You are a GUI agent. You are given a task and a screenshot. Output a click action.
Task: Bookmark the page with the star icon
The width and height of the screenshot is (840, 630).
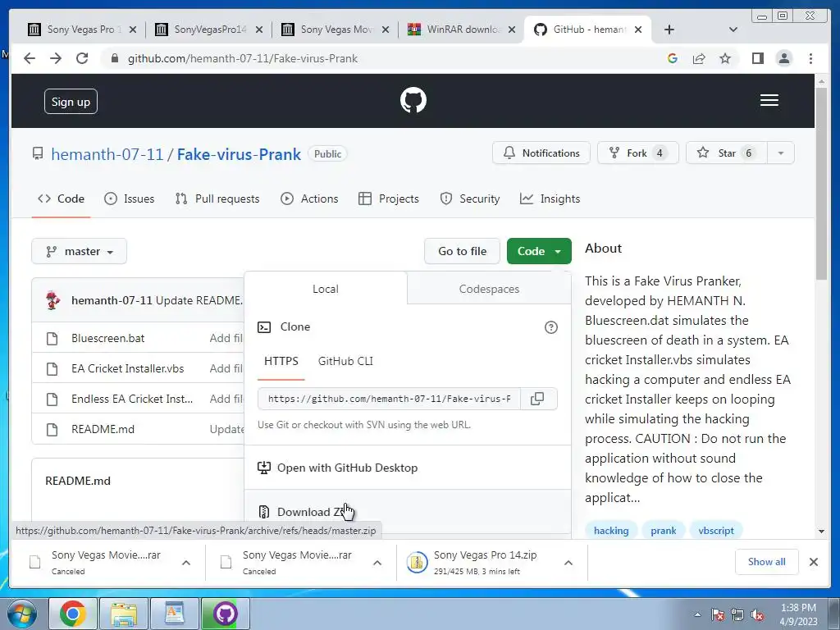[x=725, y=58]
